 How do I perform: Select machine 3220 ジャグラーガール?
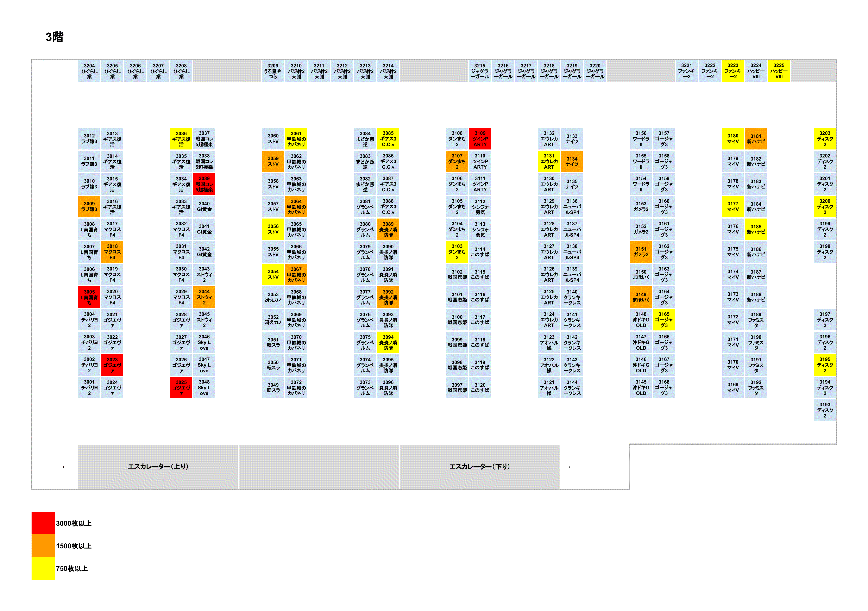[x=595, y=71]
